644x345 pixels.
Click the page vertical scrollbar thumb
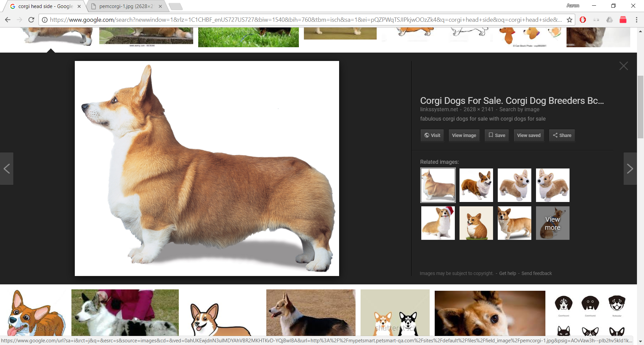[640, 107]
